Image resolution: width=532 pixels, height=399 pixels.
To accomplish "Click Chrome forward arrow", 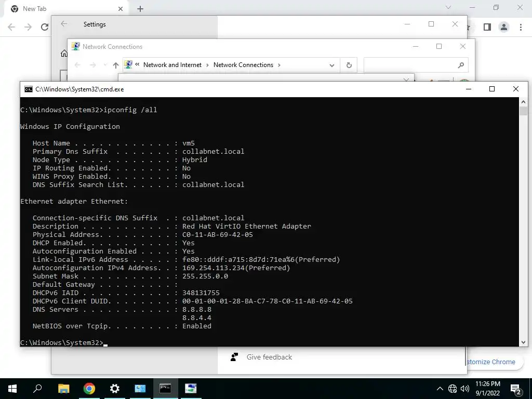I will click(x=28, y=27).
